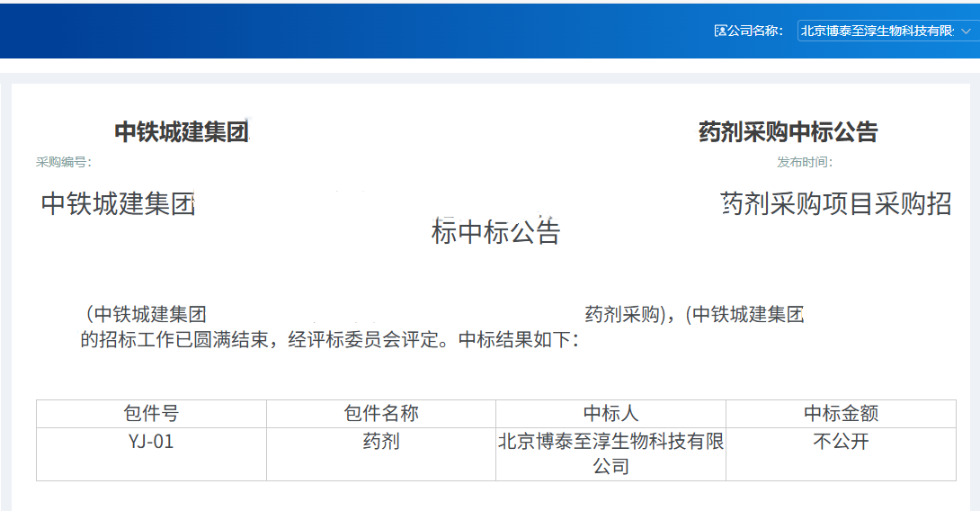Click the winning bidder cell in the table
Viewport: 980px width, 511px height.
610,453
